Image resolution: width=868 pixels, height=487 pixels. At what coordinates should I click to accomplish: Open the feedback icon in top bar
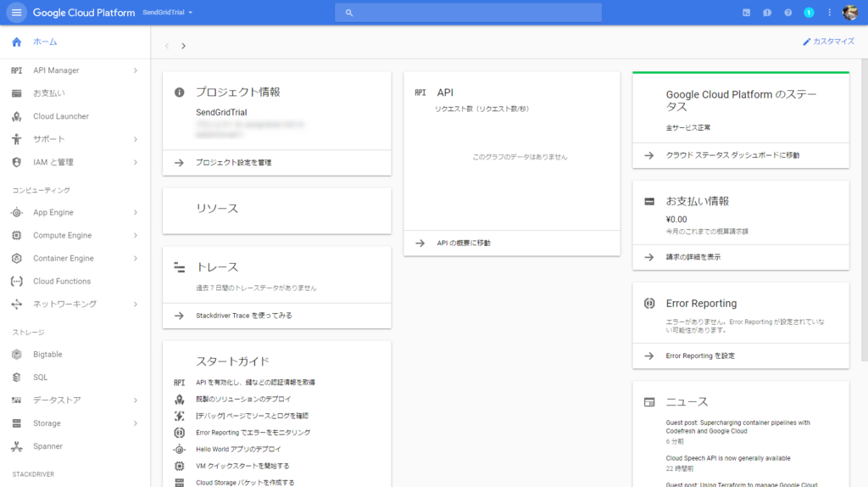click(766, 12)
